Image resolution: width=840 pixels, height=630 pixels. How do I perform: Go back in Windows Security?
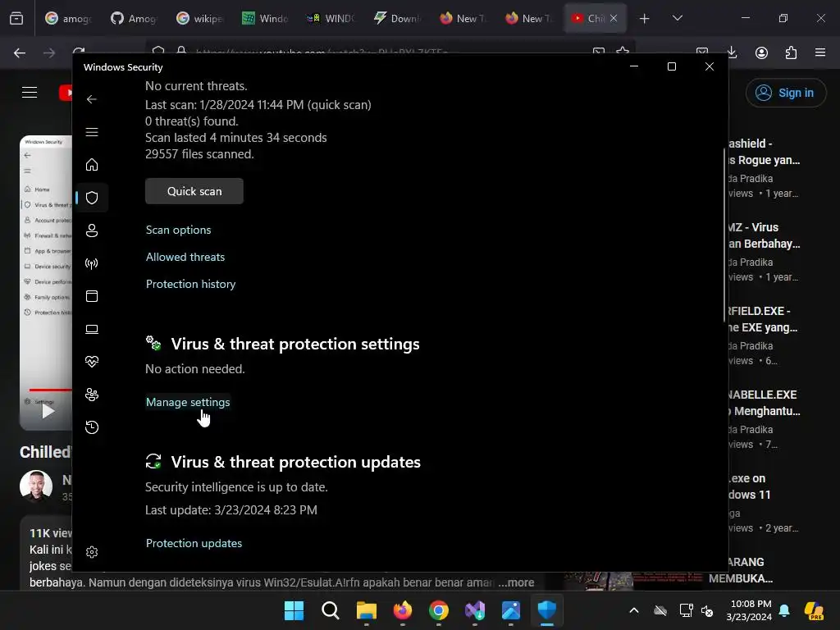click(x=92, y=99)
